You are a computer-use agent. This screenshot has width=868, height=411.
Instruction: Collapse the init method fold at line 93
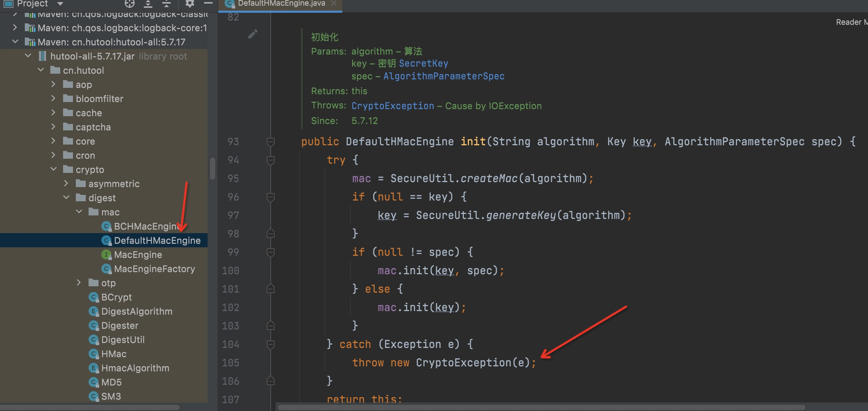click(x=270, y=142)
